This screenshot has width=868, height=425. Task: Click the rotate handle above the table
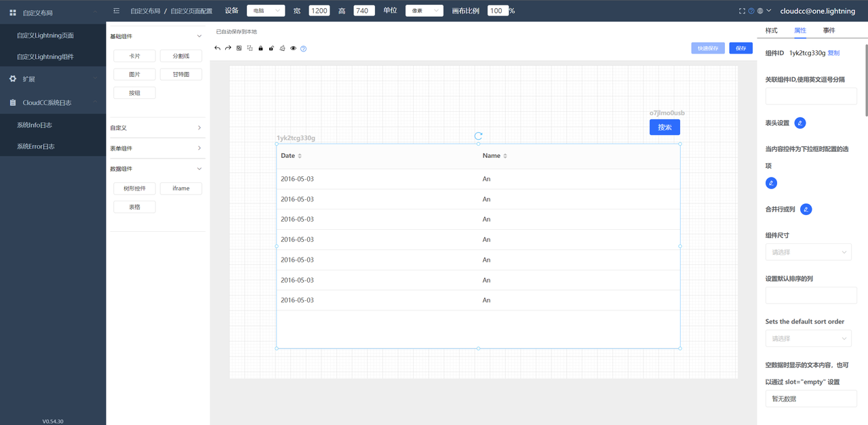478,136
